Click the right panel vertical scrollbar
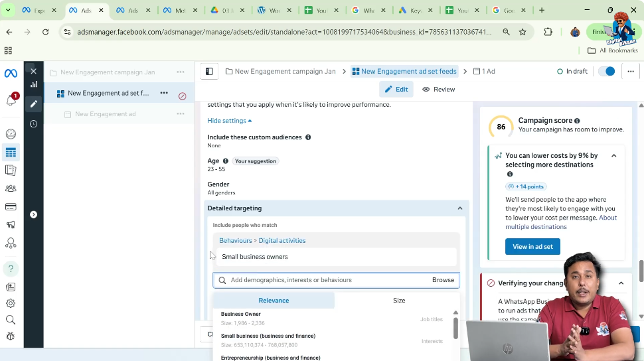644x361 pixels. point(641,271)
